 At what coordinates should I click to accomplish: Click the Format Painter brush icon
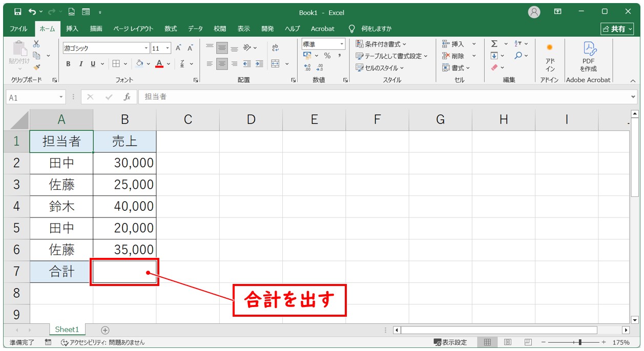(37, 67)
